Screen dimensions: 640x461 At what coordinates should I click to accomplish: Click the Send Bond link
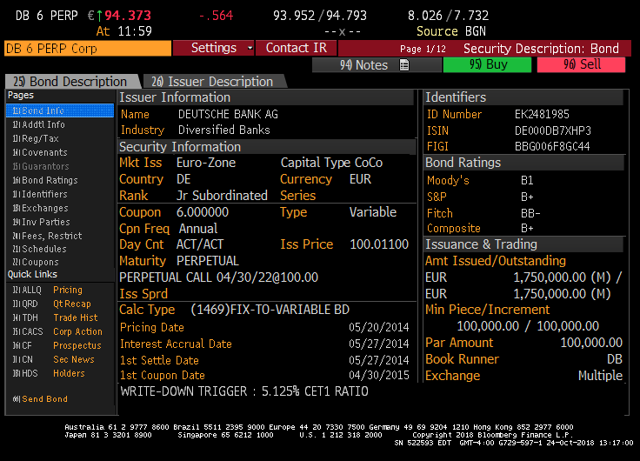40,399
